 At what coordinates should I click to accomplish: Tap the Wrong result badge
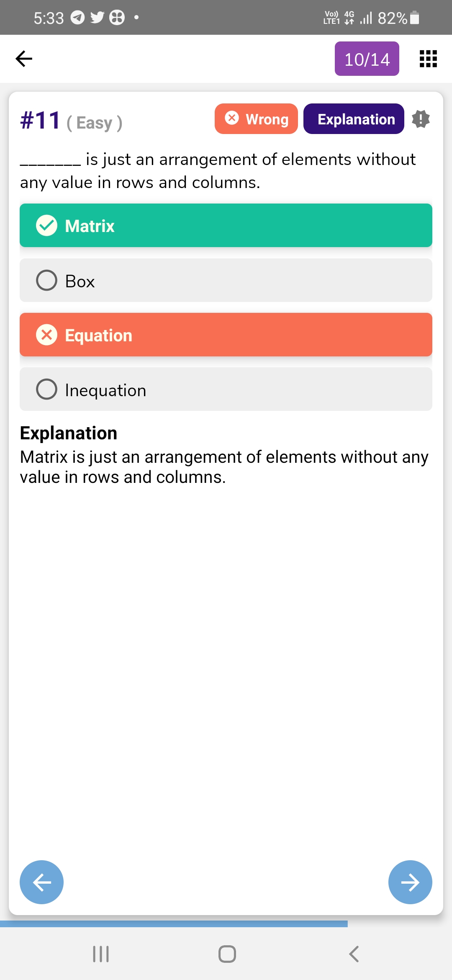point(256,119)
